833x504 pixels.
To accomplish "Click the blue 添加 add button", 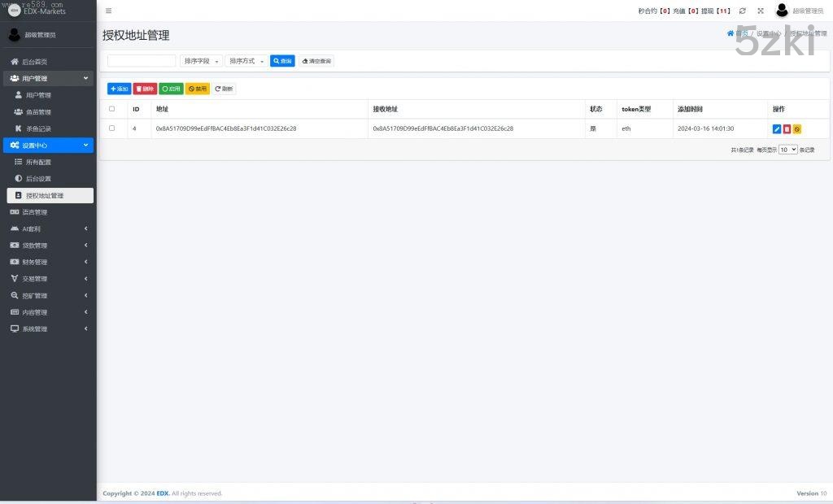I will coord(119,89).
